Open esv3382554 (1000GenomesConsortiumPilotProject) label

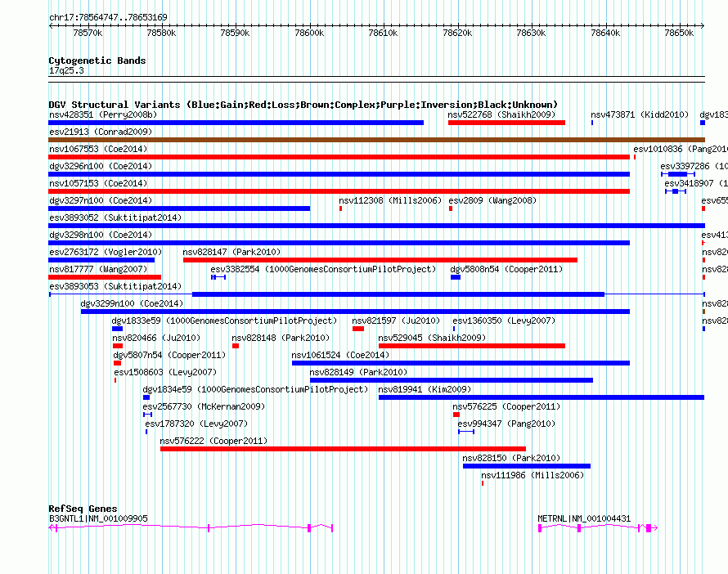coord(323,269)
